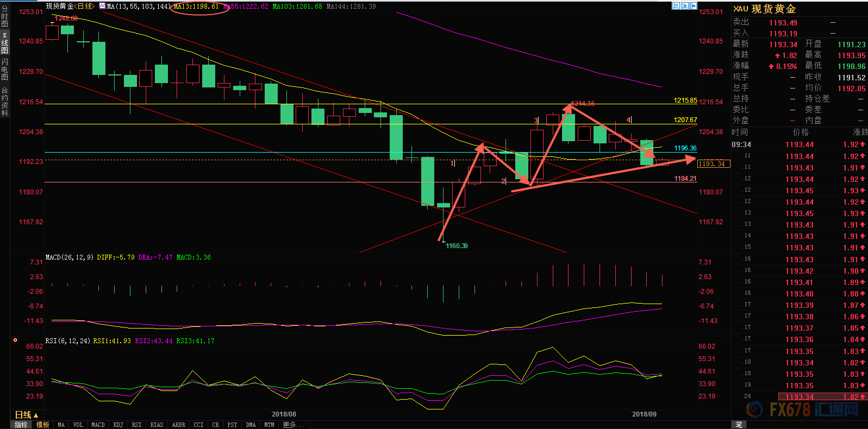Click the XAU 现货黄金 quote header

(x=764, y=9)
